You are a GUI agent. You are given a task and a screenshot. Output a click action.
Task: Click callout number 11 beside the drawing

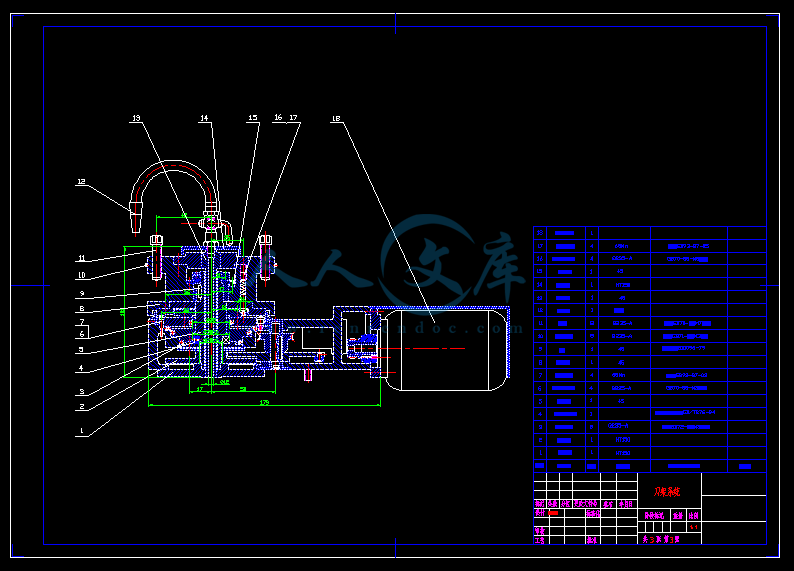click(x=82, y=258)
